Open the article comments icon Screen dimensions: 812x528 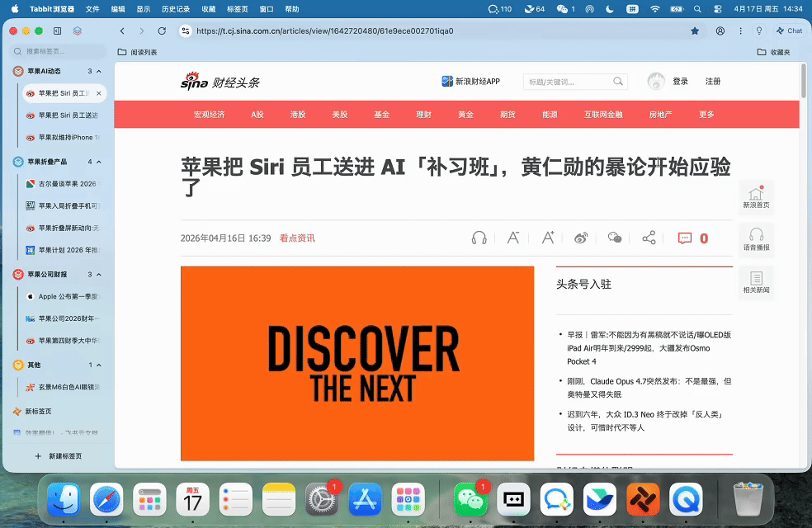click(x=685, y=238)
